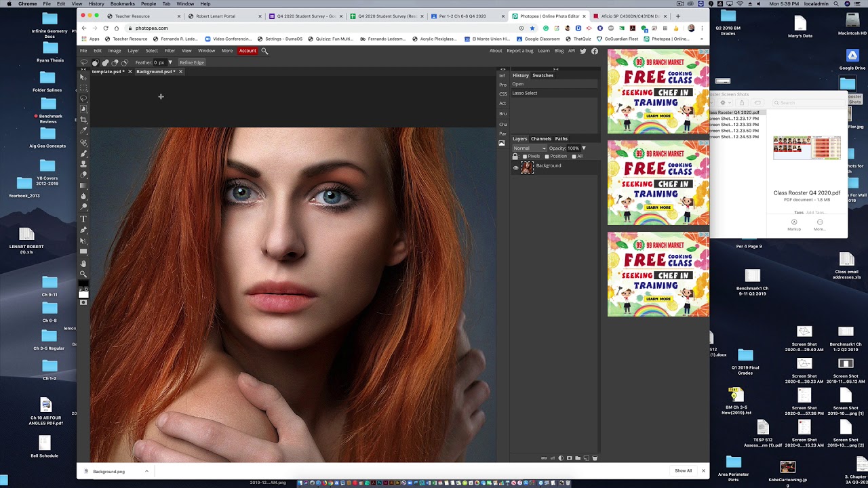Choose Intersect selection mode in options bar
This screenshot has height=488, width=868.
[x=125, y=62]
